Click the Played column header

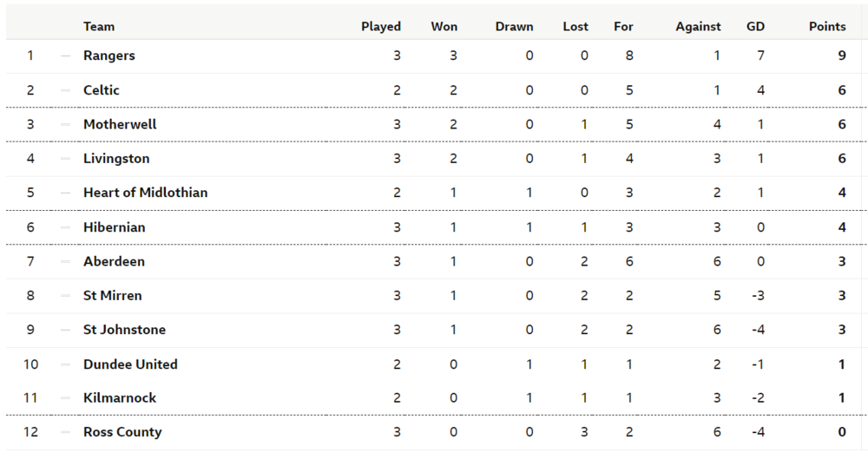coord(380,27)
